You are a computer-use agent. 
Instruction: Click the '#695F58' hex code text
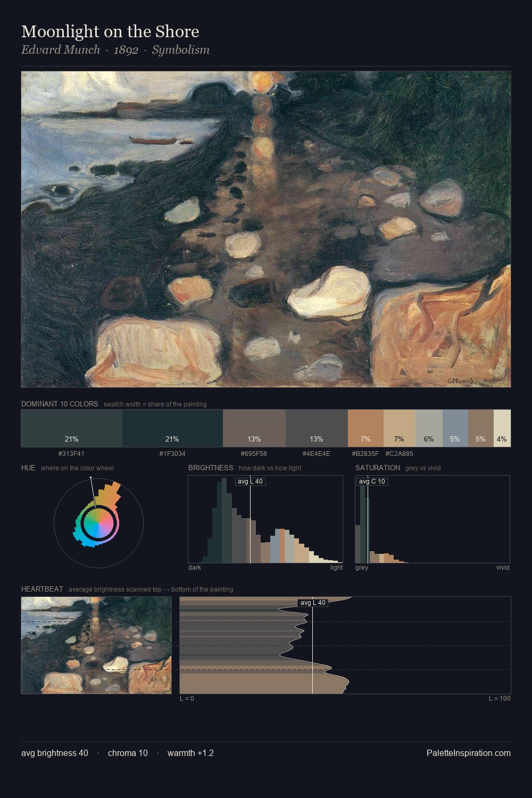tap(254, 454)
